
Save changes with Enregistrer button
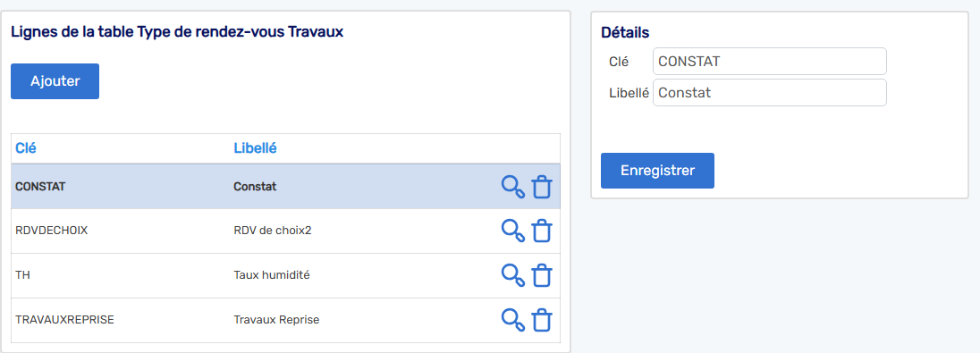pyautogui.click(x=657, y=171)
